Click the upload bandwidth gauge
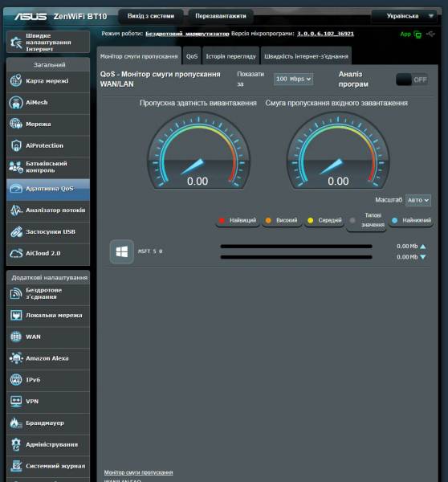Screen dimensions: 448x482 pos(199,151)
